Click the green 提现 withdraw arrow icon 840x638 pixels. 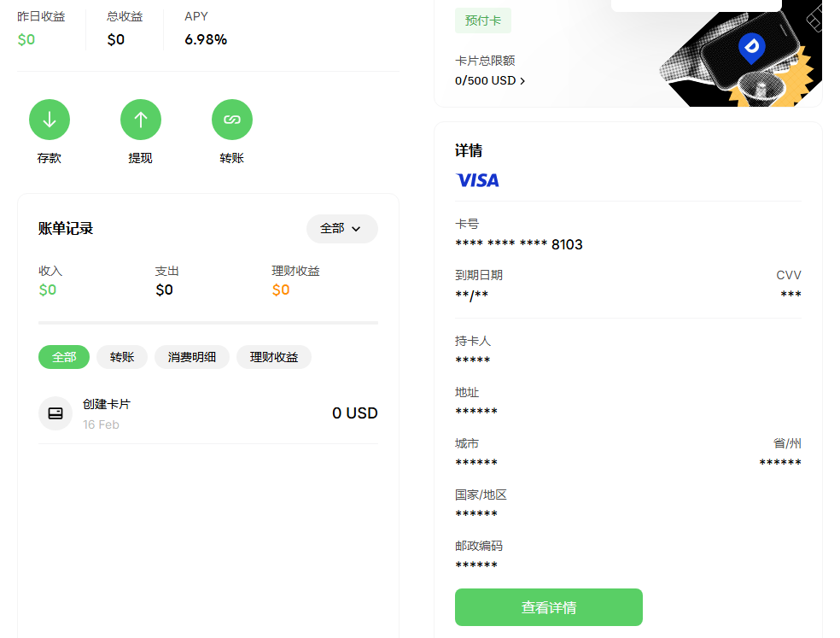click(x=140, y=120)
